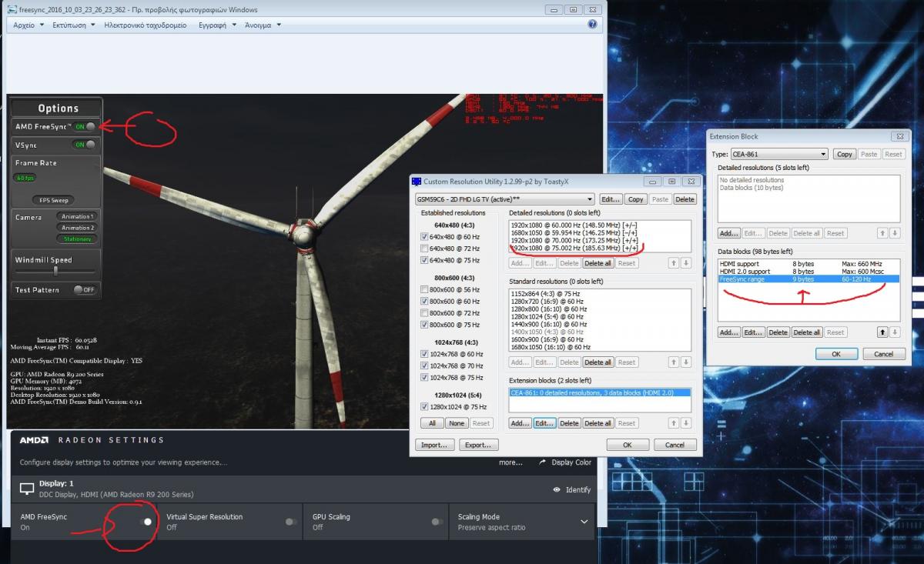Open the Άνοιγμα menu
The image size is (924, 564).
tap(263, 25)
